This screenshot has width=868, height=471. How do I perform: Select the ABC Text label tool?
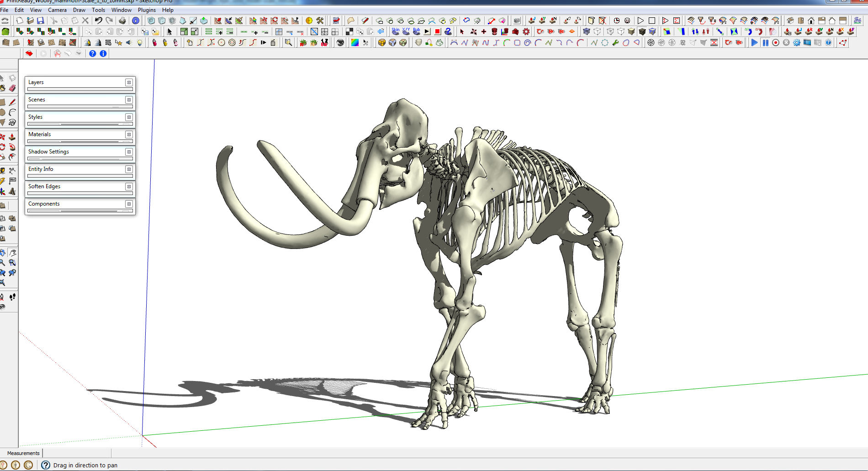(x=12, y=181)
